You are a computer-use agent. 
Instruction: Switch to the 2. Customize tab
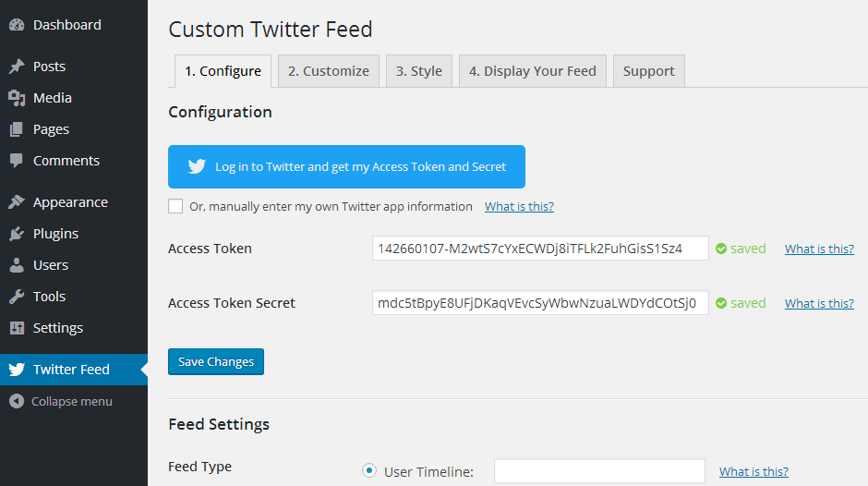328,71
